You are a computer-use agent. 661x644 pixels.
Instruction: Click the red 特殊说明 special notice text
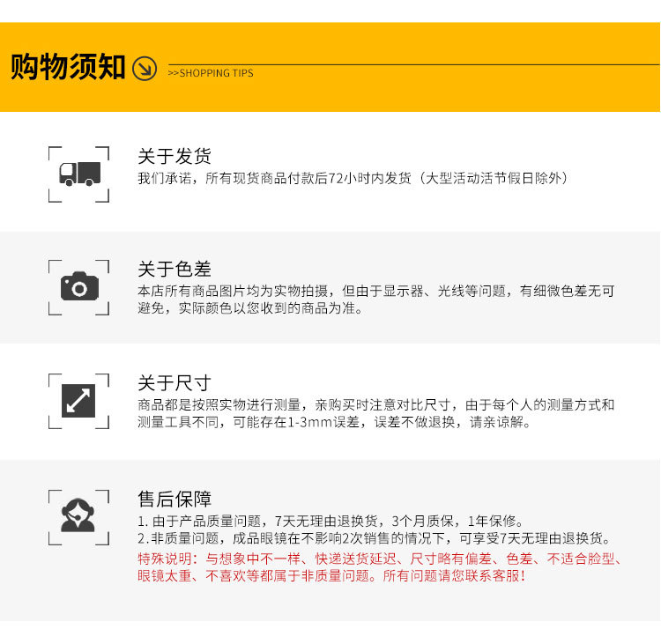click(380, 567)
